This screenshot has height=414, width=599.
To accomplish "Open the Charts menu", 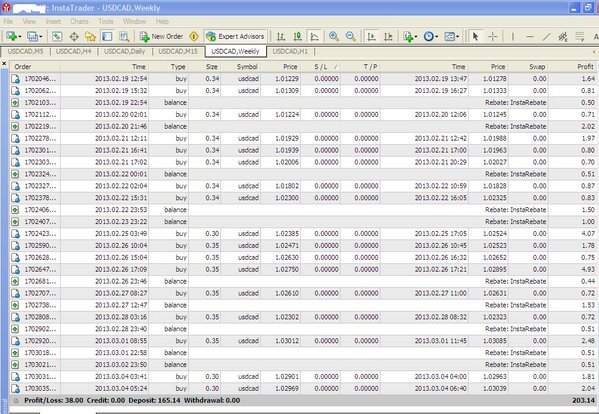I will pyautogui.click(x=79, y=21).
